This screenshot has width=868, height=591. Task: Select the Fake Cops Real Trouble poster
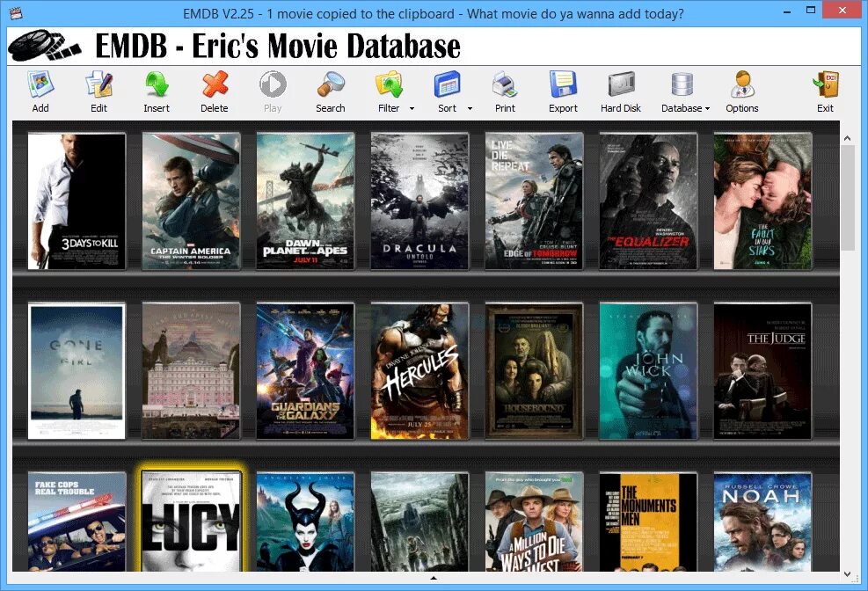(x=77, y=522)
